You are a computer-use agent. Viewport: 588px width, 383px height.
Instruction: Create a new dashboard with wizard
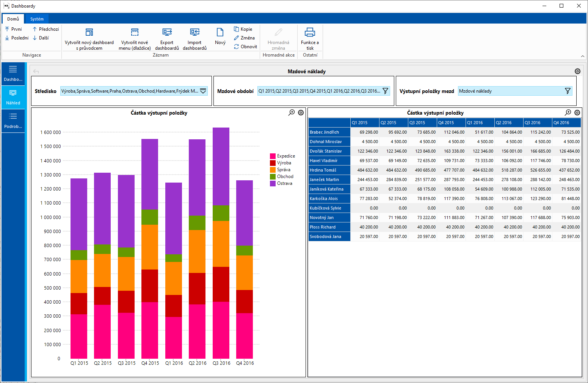[89, 32]
